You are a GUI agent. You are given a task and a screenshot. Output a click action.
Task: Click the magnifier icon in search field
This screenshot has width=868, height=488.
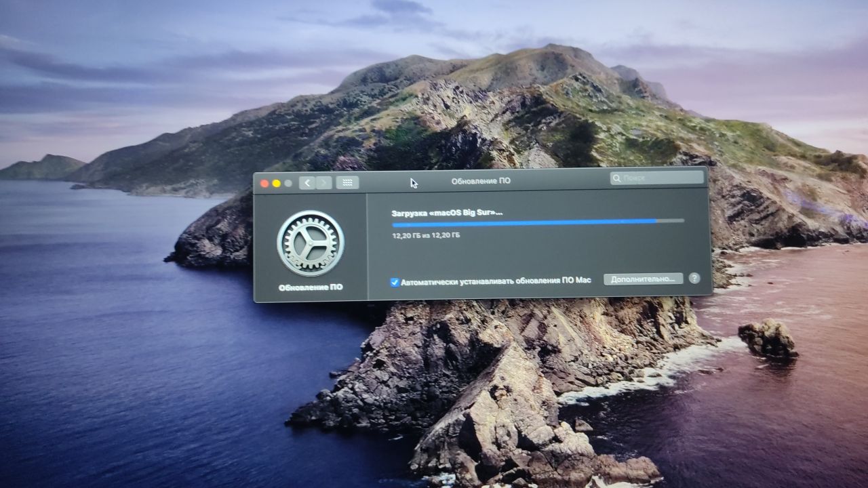617,178
